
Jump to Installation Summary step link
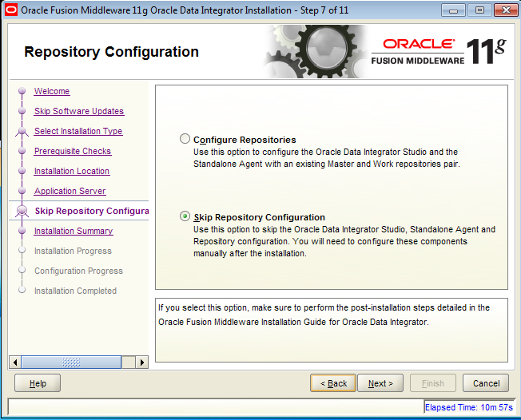pyautogui.click(x=74, y=231)
